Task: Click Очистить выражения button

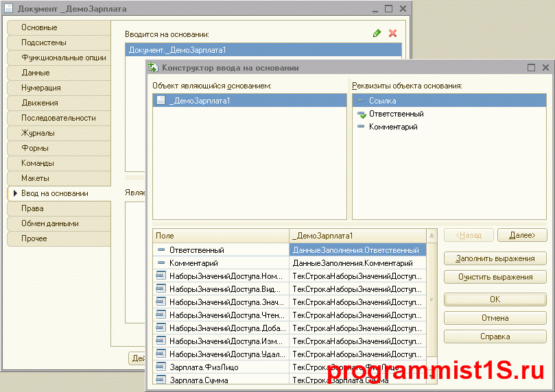Action: pos(495,277)
